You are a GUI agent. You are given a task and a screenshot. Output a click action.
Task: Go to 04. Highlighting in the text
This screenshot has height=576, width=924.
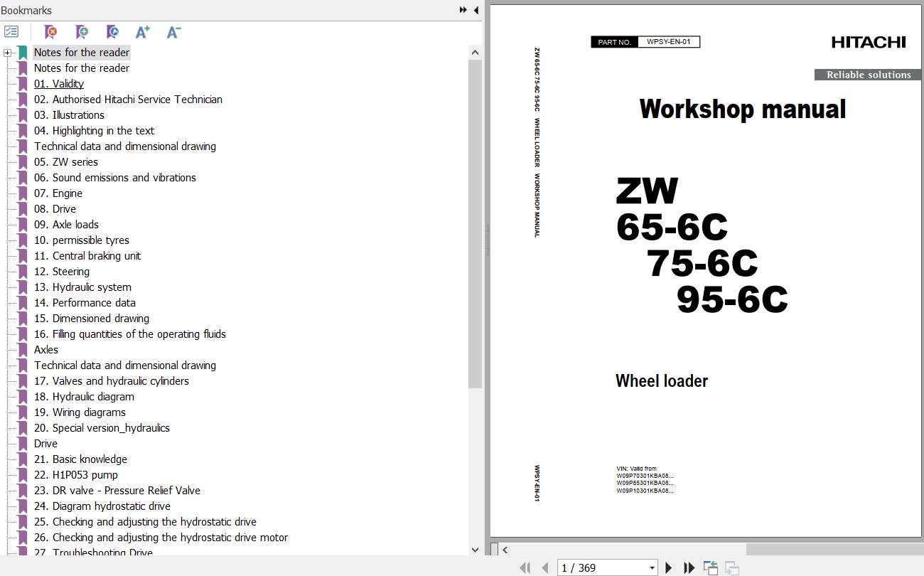point(94,131)
